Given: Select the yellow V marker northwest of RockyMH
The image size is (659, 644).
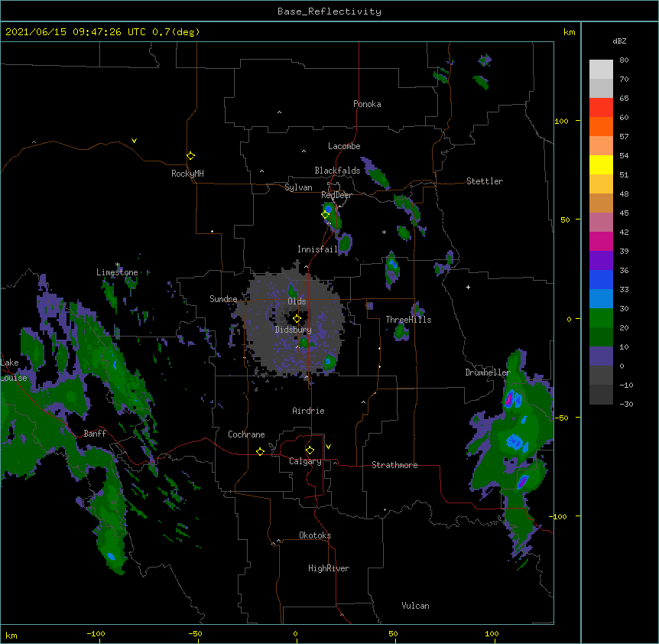Looking at the screenshot, I should point(134,141).
